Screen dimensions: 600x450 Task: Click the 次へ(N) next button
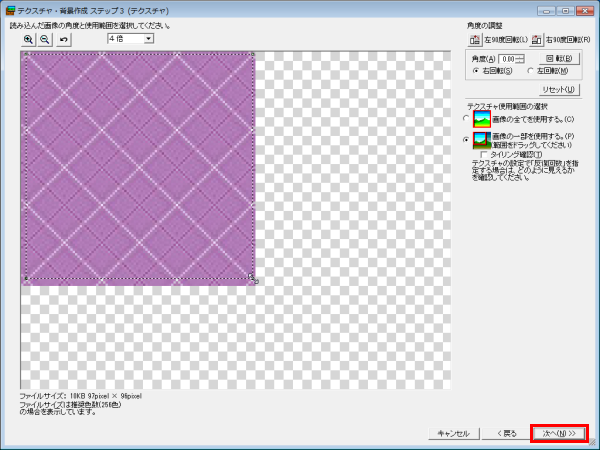558,433
